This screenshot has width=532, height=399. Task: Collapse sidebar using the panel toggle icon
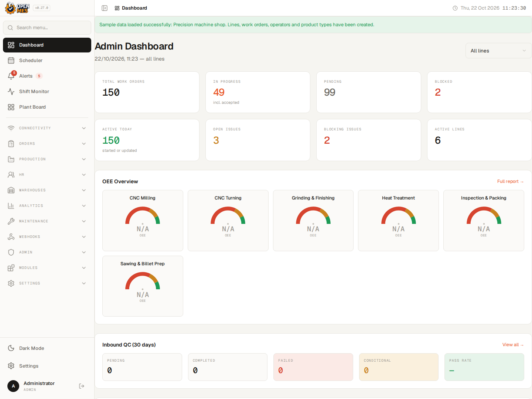tap(105, 8)
